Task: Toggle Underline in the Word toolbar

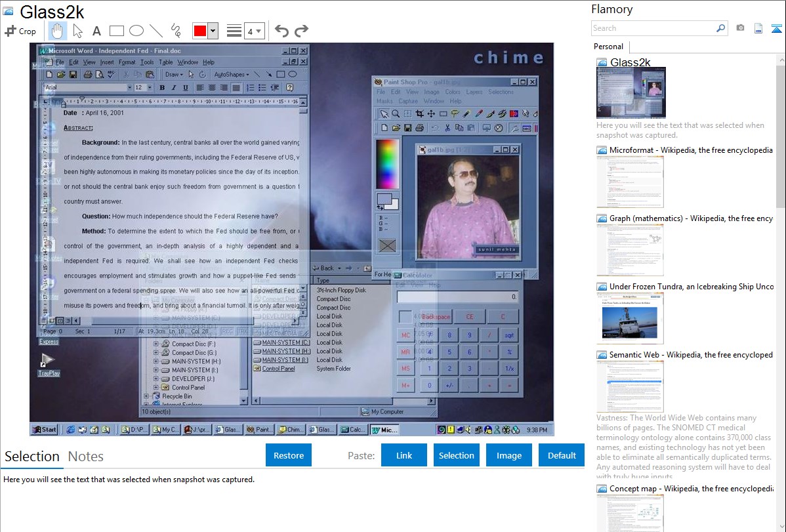Action: pyautogui.click(x=186, y=88)
